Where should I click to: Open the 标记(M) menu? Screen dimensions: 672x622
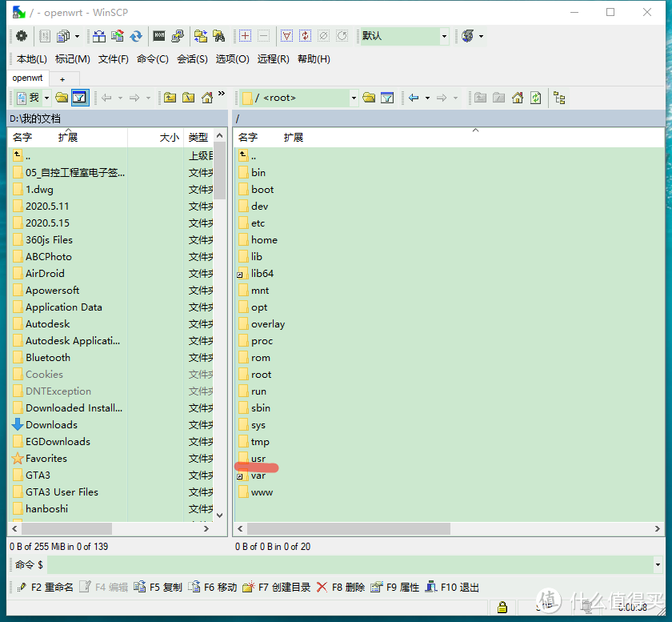click(73, 58)
